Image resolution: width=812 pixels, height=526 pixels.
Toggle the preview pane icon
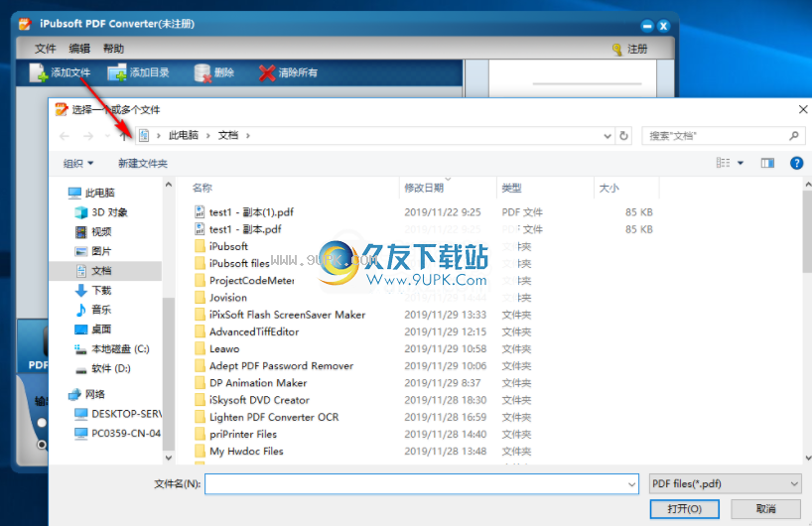coord(767,163)
